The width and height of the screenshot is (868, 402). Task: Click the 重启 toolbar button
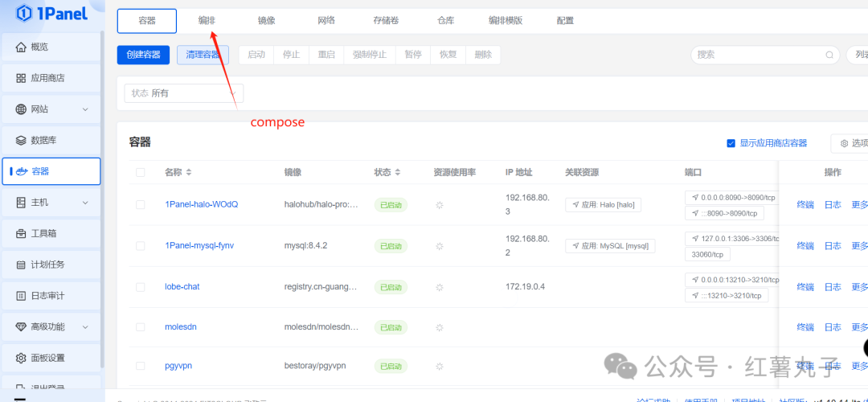pos(326,55)
